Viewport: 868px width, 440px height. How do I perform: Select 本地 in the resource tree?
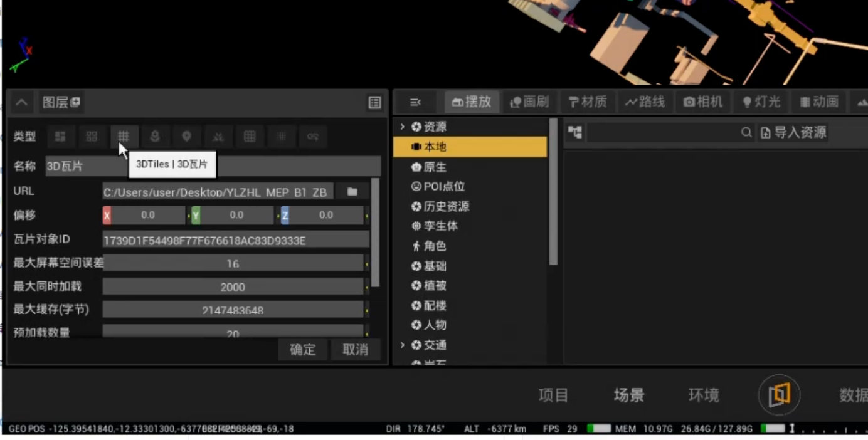(470, 147)
